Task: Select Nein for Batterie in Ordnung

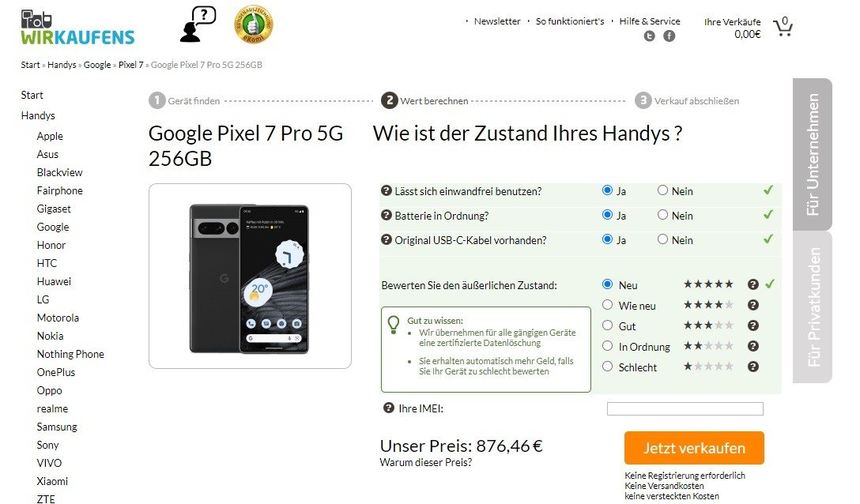Action: point(662,215)
